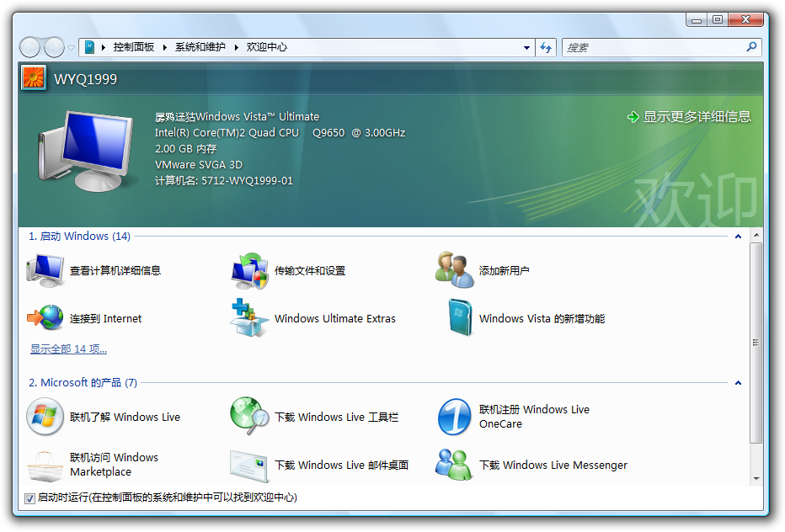
Task: Open the Windows Ultimate Extras box icon
Action: [x=250, y=318]
